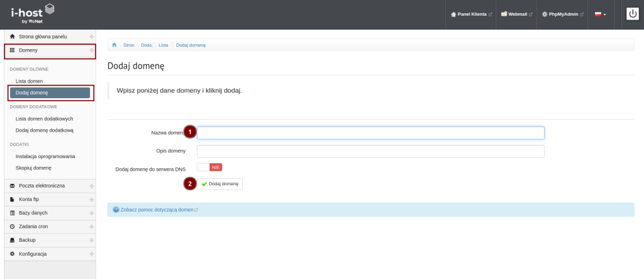
Task: Click the Konta ftp file icon
Action: tap(12, 199)
